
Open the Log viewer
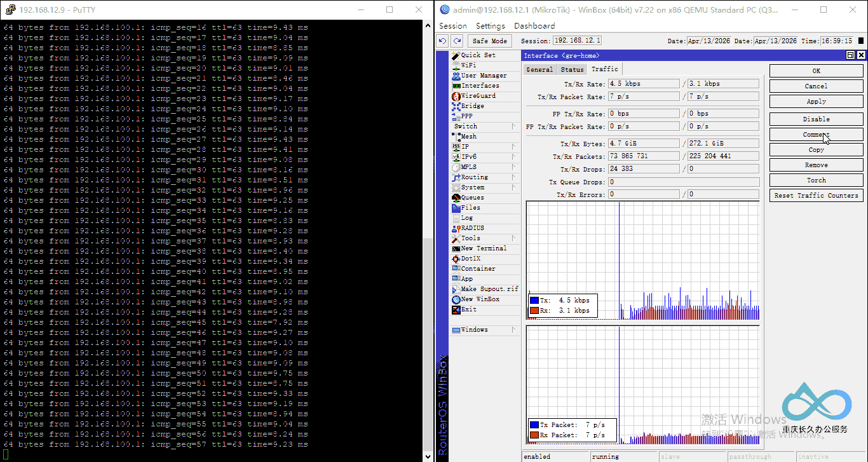(x=466, y=218)
